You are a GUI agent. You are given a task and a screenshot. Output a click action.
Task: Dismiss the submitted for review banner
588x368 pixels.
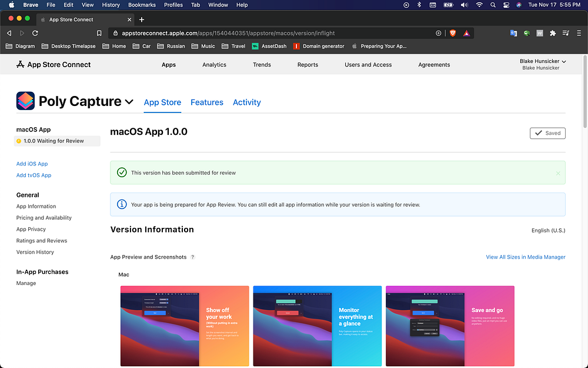[557, 173]
